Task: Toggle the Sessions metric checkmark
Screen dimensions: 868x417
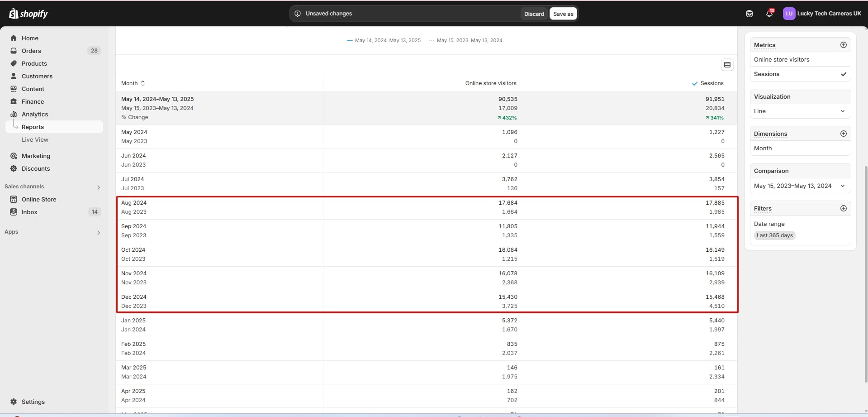Action: click(x=843, y=74)
